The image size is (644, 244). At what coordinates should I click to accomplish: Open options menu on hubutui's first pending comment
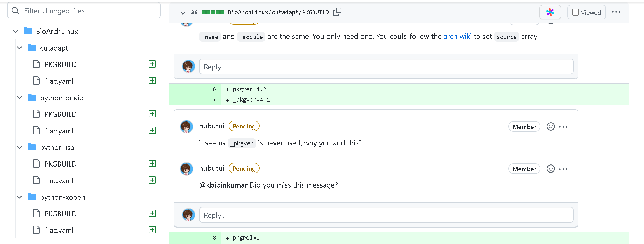(564, 126)
